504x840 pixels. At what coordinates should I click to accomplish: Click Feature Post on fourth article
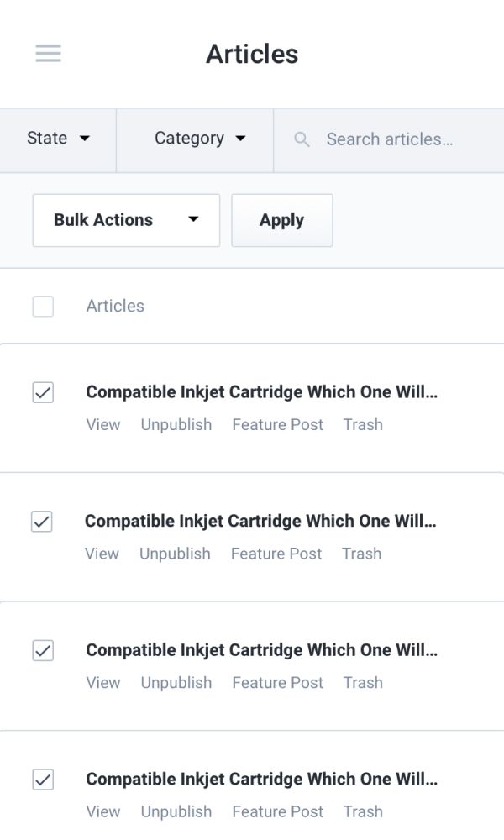point(277,812)
